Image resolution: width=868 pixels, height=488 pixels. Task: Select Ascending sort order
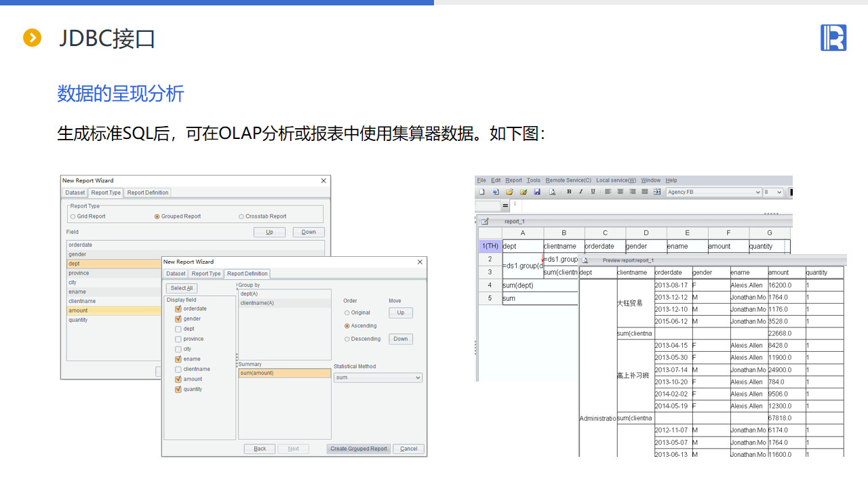point(347,326)
